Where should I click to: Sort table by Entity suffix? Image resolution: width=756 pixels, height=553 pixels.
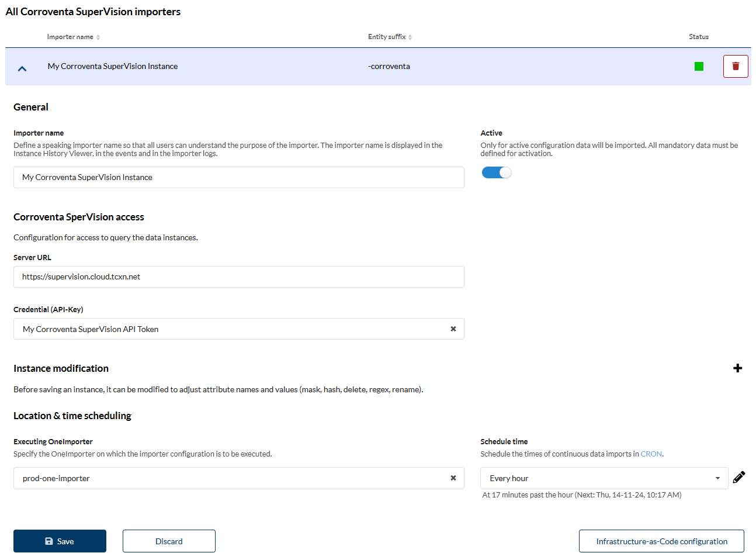pos(390,37)
